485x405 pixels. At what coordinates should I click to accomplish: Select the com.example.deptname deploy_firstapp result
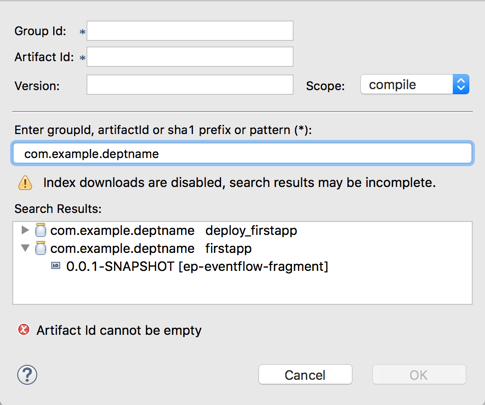coord(174,231)
